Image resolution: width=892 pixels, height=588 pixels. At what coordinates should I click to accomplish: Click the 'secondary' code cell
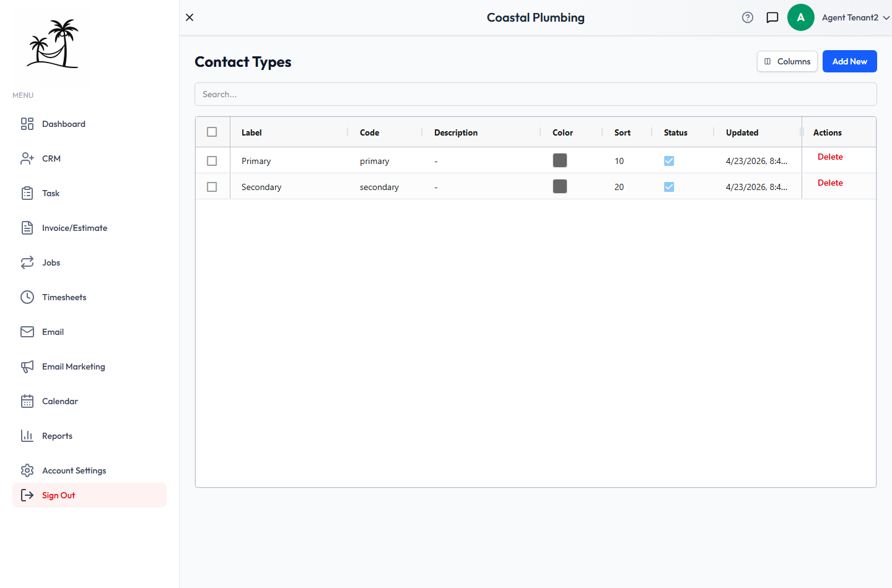point(379,187)
